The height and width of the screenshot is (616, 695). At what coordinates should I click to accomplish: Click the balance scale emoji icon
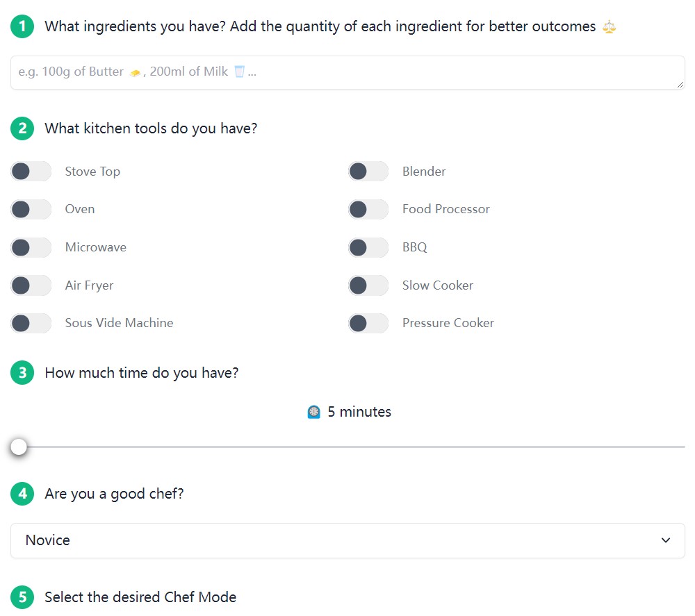click(x=609, y=27)
